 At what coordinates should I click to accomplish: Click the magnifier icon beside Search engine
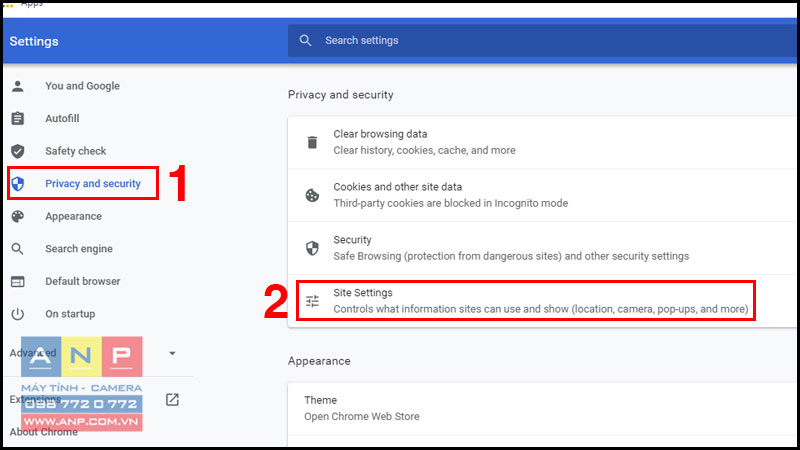(x=18, y=249)
